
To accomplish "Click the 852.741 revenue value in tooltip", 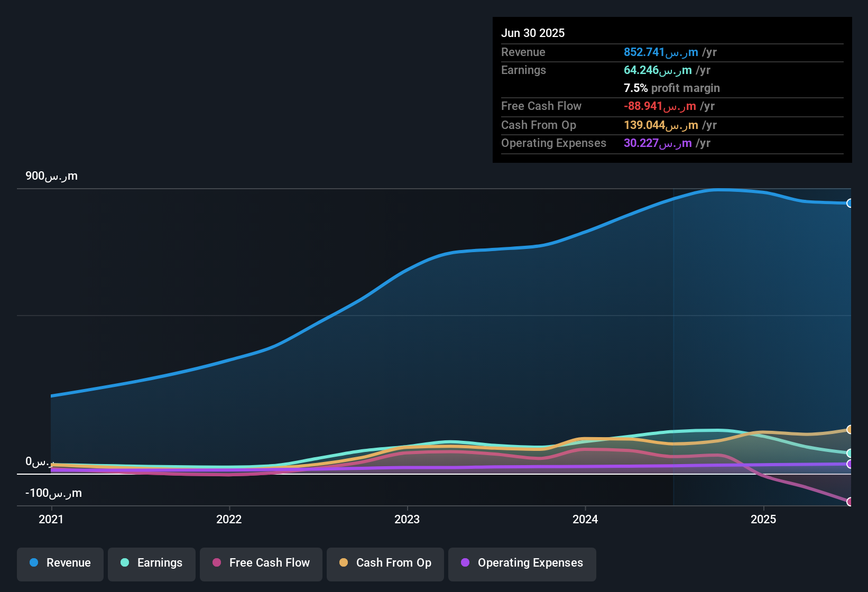I will 661,52.
